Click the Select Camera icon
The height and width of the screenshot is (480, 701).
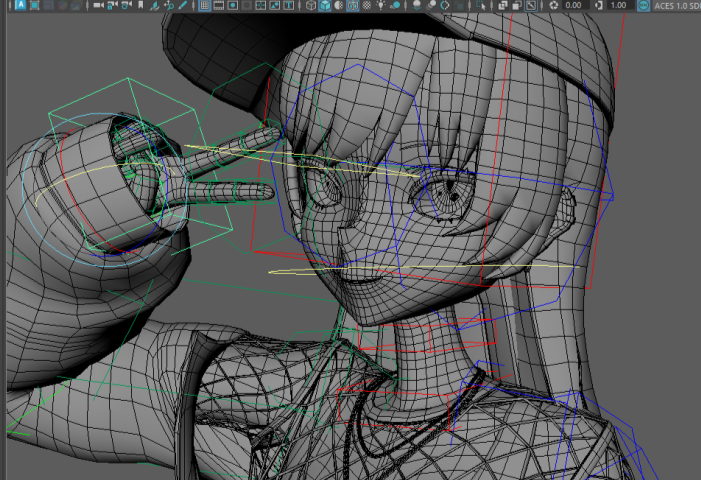tap(98, 5)
